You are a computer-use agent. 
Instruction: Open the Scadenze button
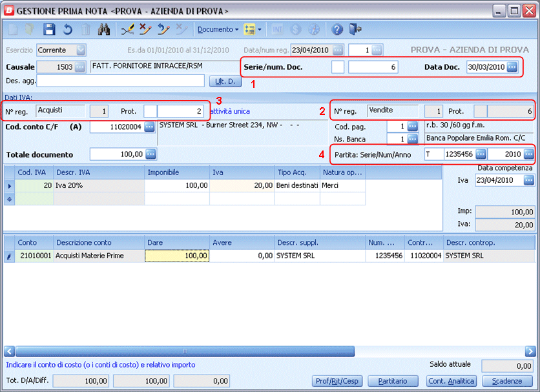click(507, 381)
